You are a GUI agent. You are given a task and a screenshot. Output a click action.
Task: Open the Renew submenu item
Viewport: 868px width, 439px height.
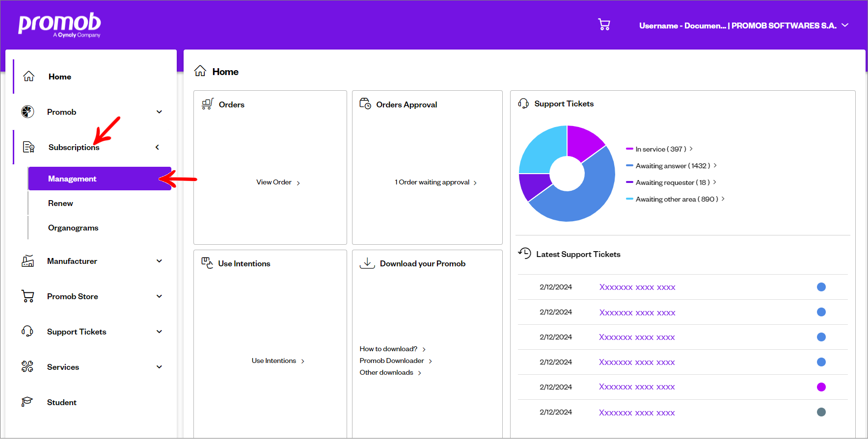[x=60, y=203]
